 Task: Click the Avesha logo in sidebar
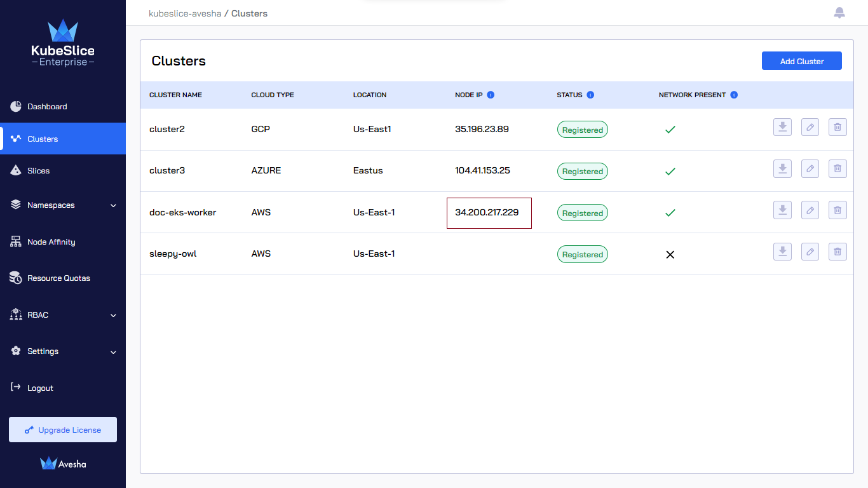(63, 464)
